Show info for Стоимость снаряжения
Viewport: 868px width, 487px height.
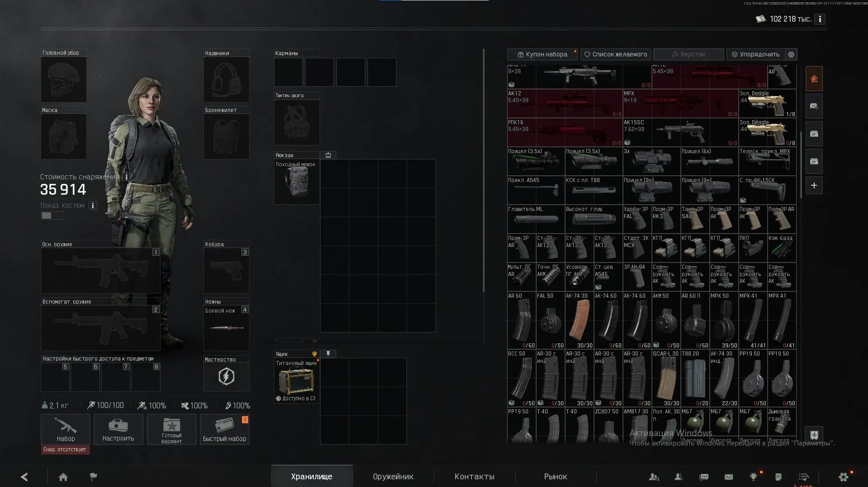coord(127,177)
